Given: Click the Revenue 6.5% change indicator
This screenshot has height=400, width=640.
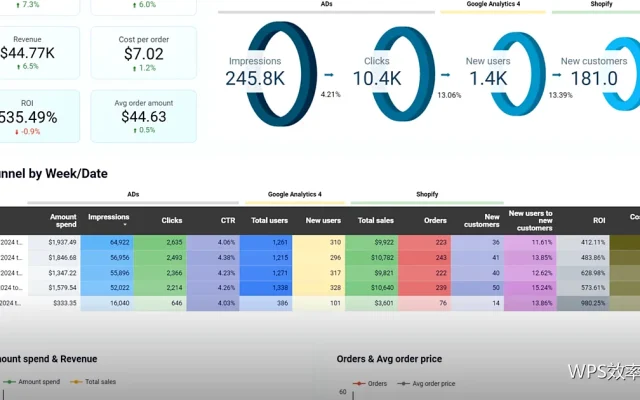Looking at the screenshot, I should click(x=27, y=66).
